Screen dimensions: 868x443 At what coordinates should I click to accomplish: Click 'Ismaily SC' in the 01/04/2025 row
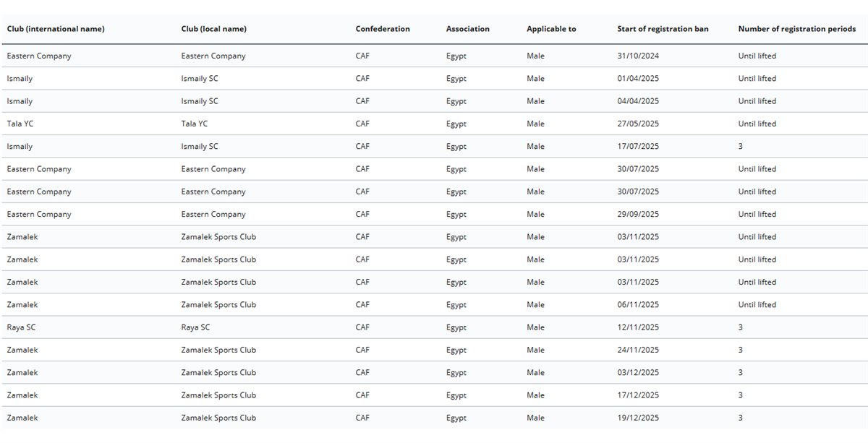(x=200, y=78)
